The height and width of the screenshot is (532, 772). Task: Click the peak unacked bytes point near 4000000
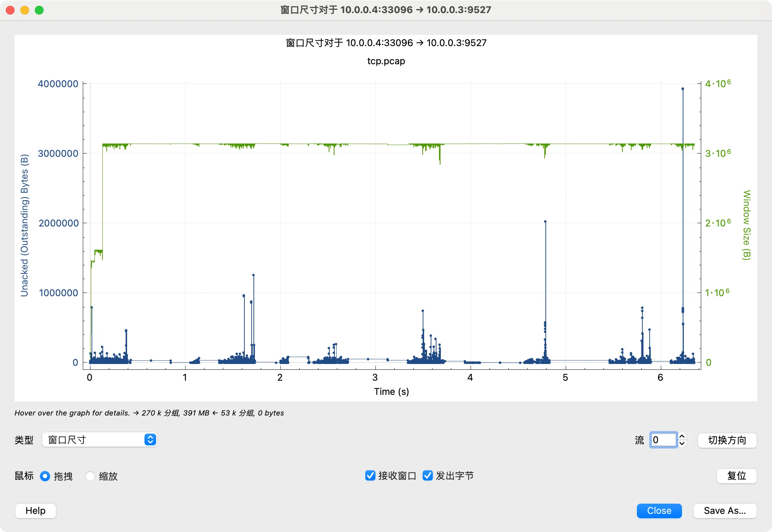[x=683, y=89]
